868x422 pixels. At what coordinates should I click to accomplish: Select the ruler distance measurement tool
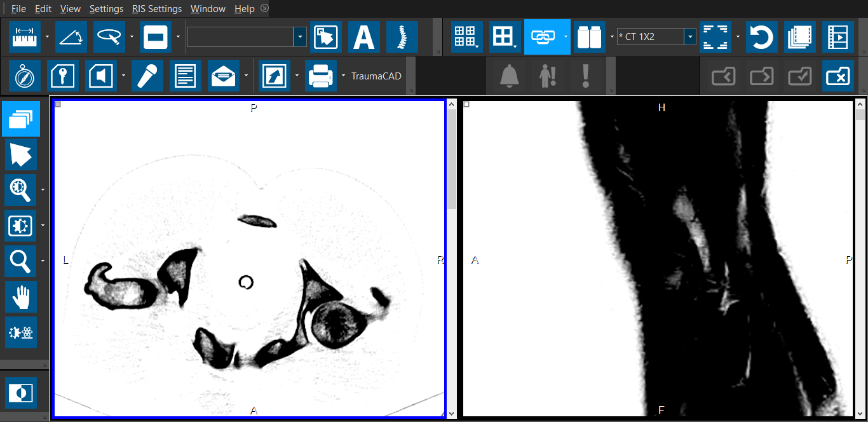click(x=25, y=37)
